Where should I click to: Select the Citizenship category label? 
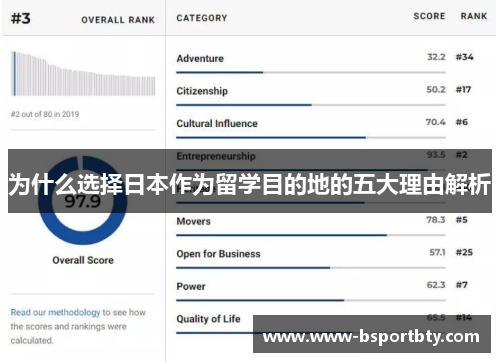[202, 91]
